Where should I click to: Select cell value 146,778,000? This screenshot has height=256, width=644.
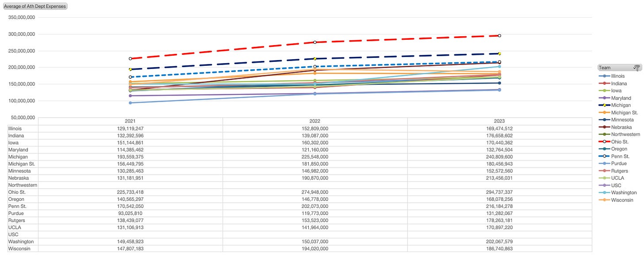pos(315,199)
